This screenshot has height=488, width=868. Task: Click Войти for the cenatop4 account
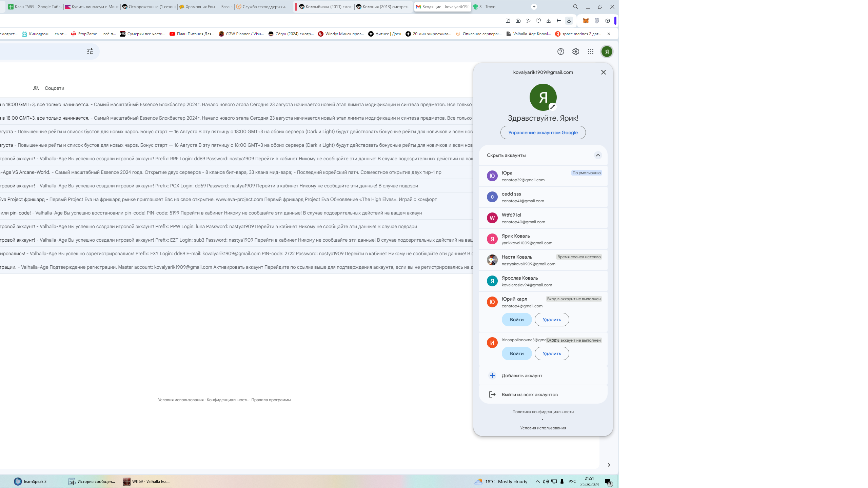pyautogui.click(x=516, y=320)
